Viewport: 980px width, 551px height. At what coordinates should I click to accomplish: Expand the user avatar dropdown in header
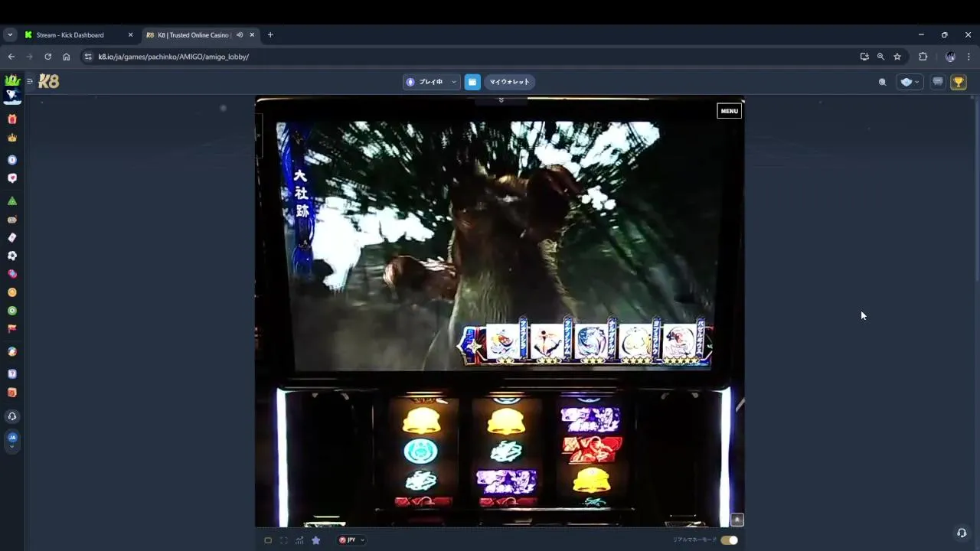pos(910,82)
